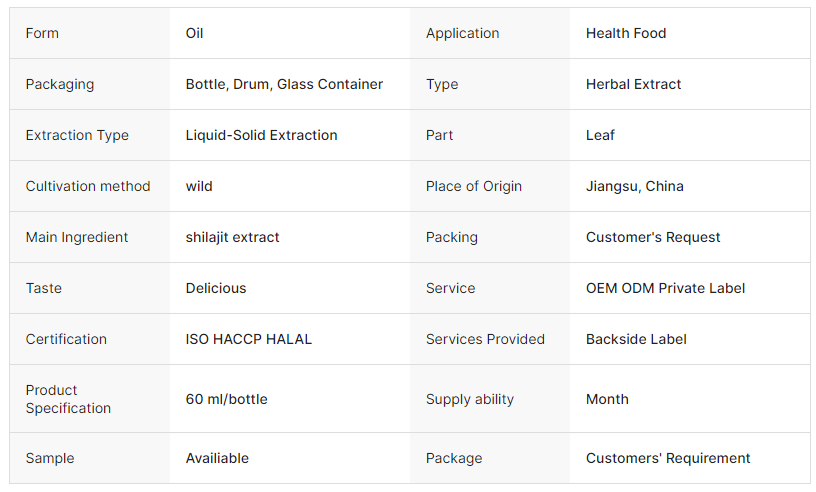Click the 'Herbal Extract' type value
The width and height of the screenshot is (816, 492).
click(x=633, y=84)
